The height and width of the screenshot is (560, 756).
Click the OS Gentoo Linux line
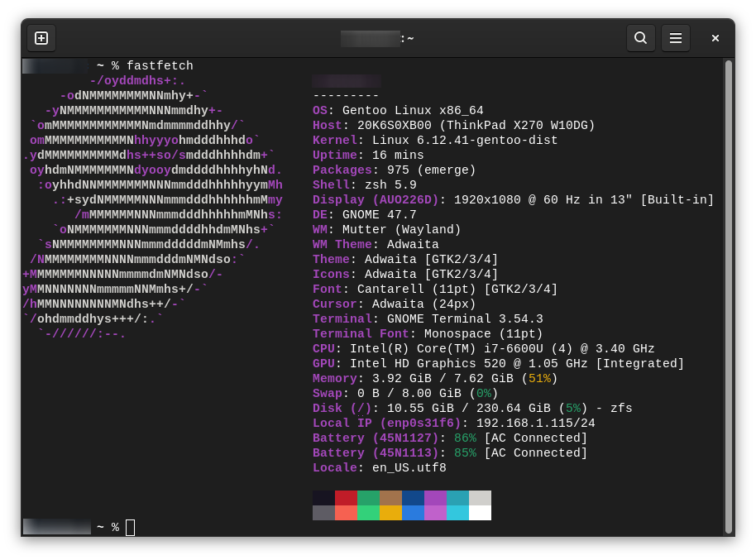[398, 111]
